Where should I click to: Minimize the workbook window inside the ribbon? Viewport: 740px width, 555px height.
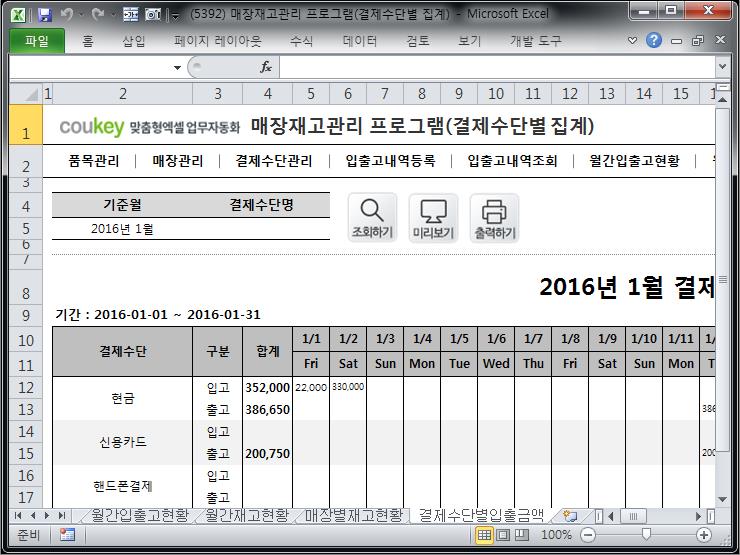676,42
